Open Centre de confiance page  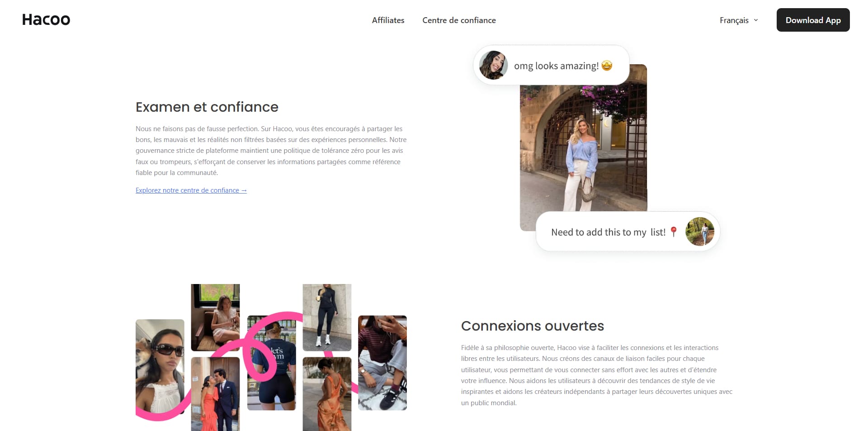coord(459,20)
